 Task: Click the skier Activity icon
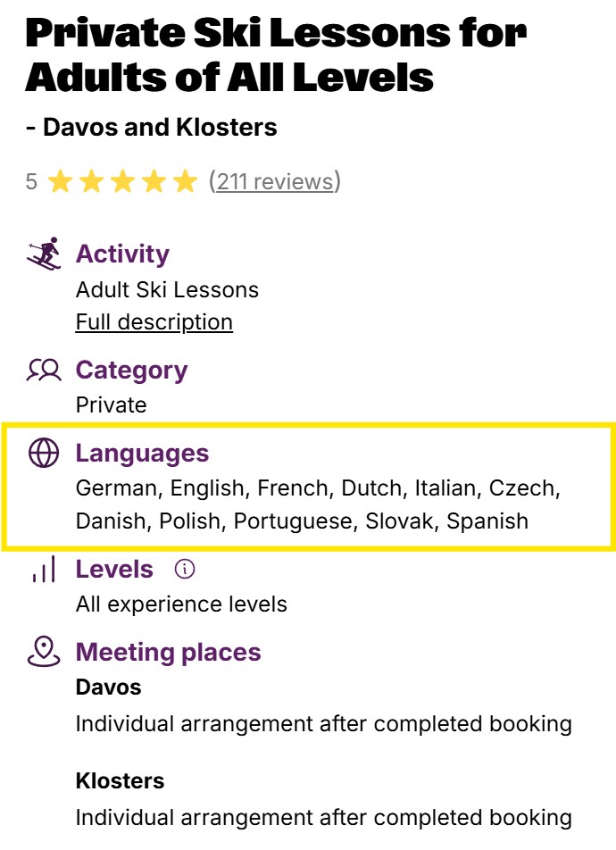[x=44, y=254]
